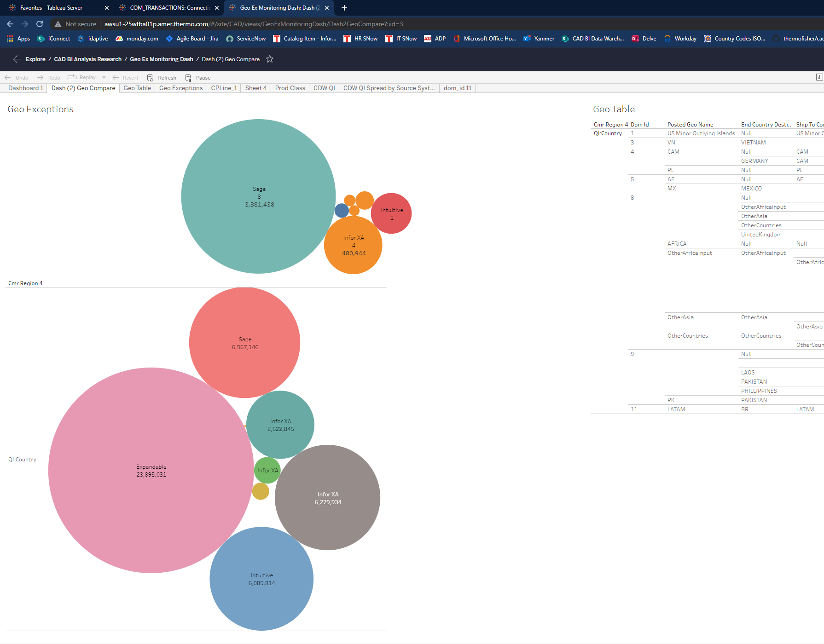Click the browser back arrow
824x644 pixels.
[x=10, y=24]
